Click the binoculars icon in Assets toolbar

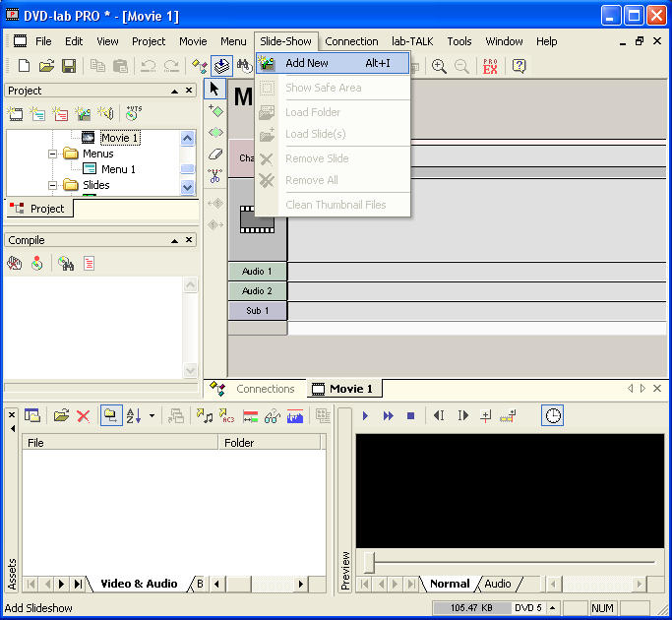(x=273, y=415)
